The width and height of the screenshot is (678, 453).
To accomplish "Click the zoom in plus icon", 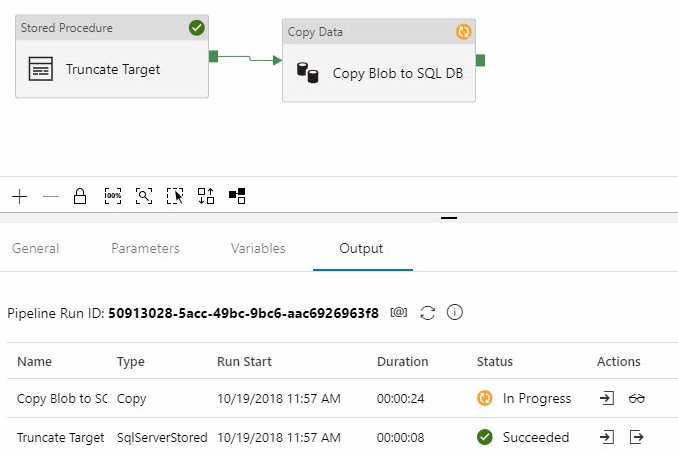I will (x=20, y=196).
